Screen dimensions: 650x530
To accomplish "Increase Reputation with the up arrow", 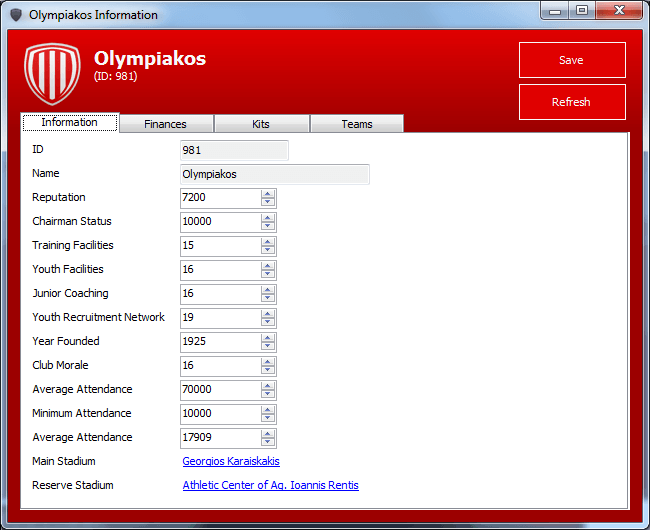I will tap(268, 194).
